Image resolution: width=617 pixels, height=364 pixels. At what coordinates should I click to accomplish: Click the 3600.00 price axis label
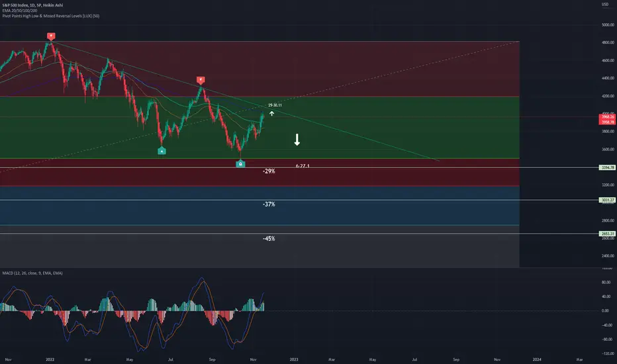coord(608,150)
